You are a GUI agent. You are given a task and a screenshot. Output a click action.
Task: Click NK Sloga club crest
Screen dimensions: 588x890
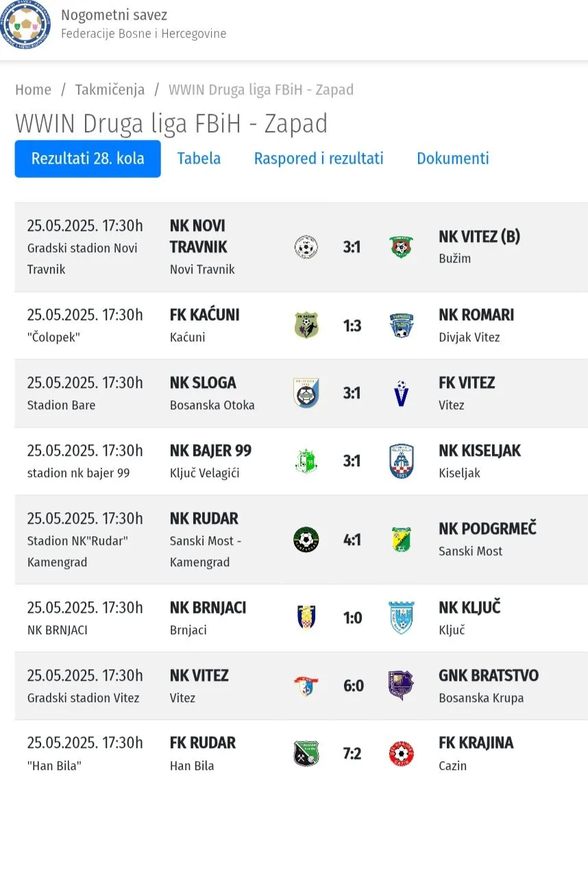click(306, 393)
